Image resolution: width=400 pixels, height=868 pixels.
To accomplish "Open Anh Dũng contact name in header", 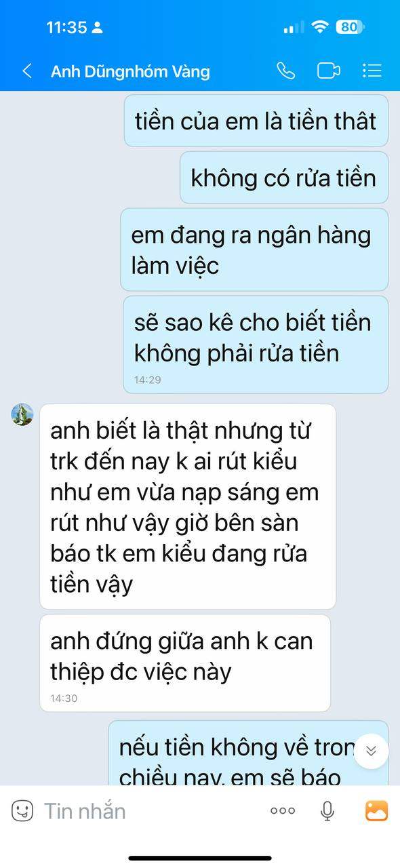I will pos(130,71).
